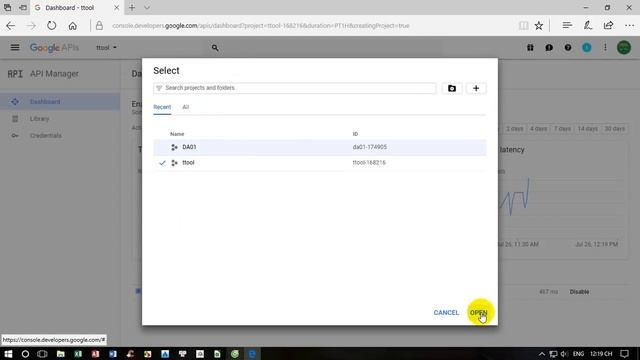Click the Favorites star icon

(x=539, y=25)
